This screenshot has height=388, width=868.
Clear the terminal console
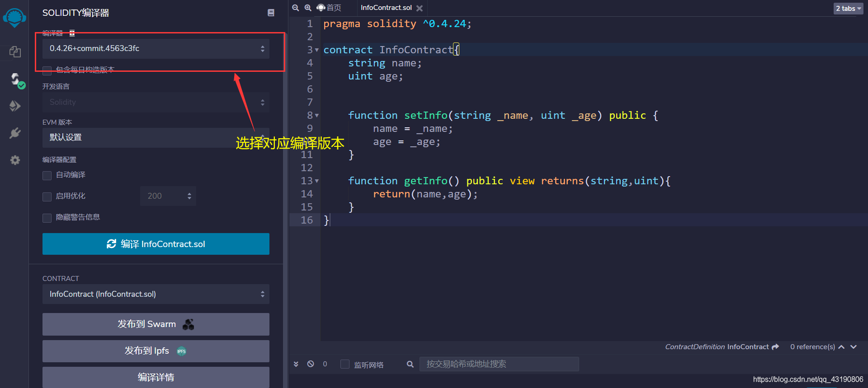(311, 364)
